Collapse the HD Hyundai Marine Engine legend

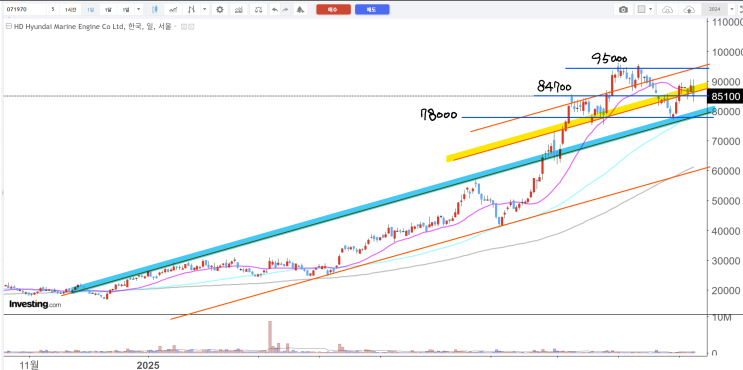coord(8,26)
